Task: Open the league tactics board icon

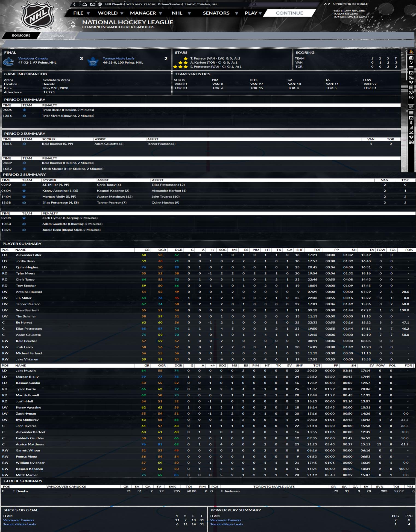Action: (411, 118)
